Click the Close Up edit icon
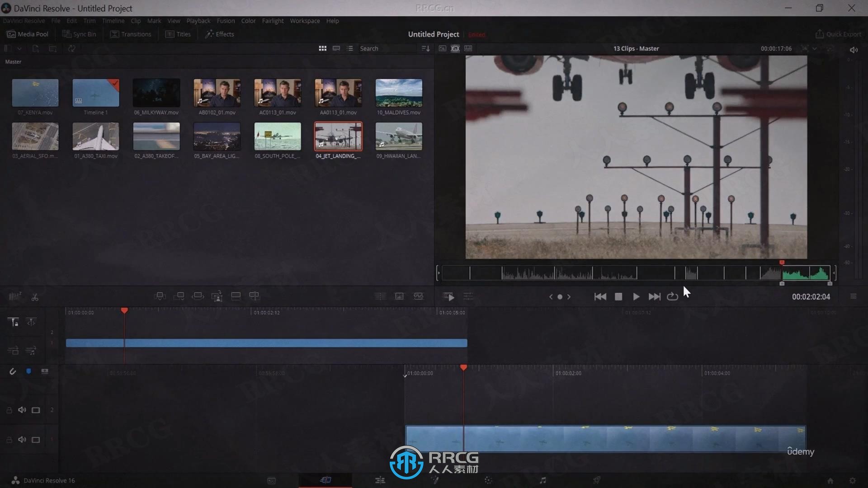The height and width of the screenshot is (488, 868). [x=217, y=296]
